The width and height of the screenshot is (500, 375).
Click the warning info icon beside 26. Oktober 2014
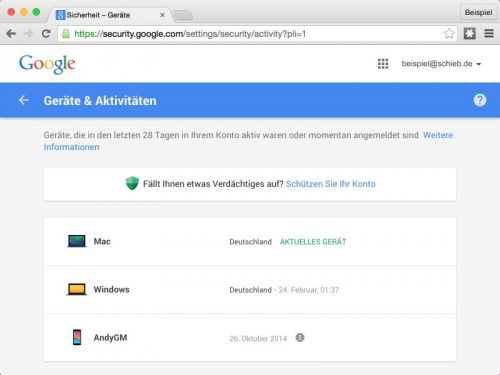pyautogui.click(x=300, y=338)
